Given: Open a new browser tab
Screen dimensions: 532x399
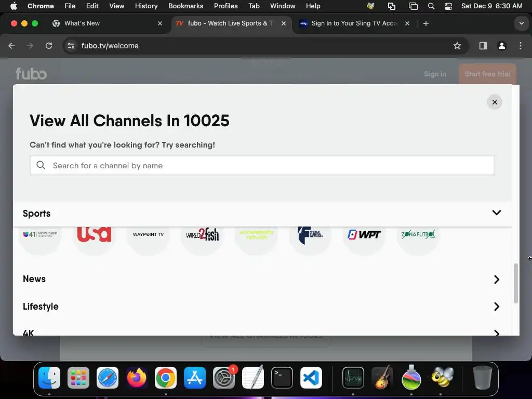Looking at the screenshot, I should coord(426,23).
